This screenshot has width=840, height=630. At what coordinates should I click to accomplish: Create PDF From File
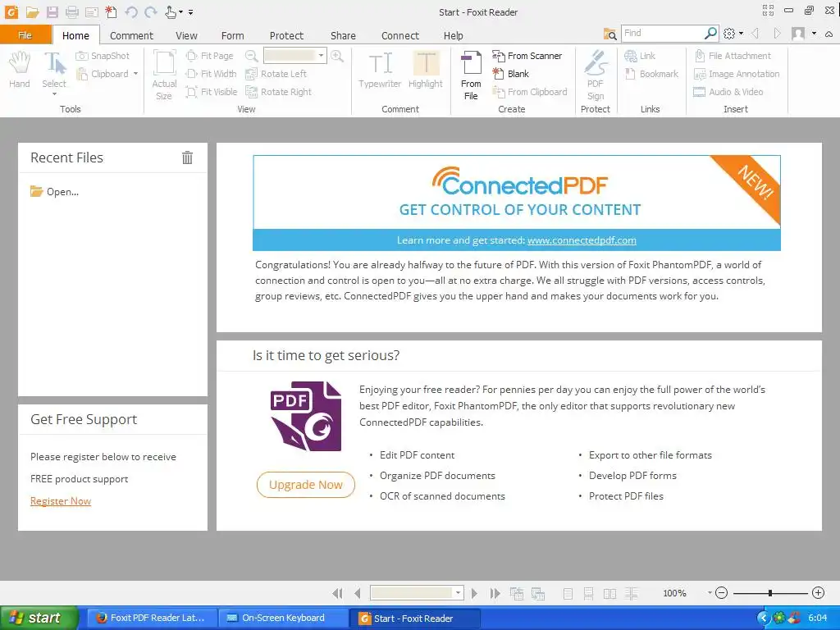click(x=471, y=75)
